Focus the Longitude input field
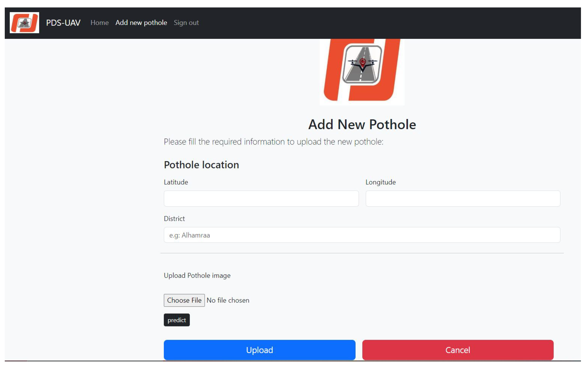 [463, 199]
